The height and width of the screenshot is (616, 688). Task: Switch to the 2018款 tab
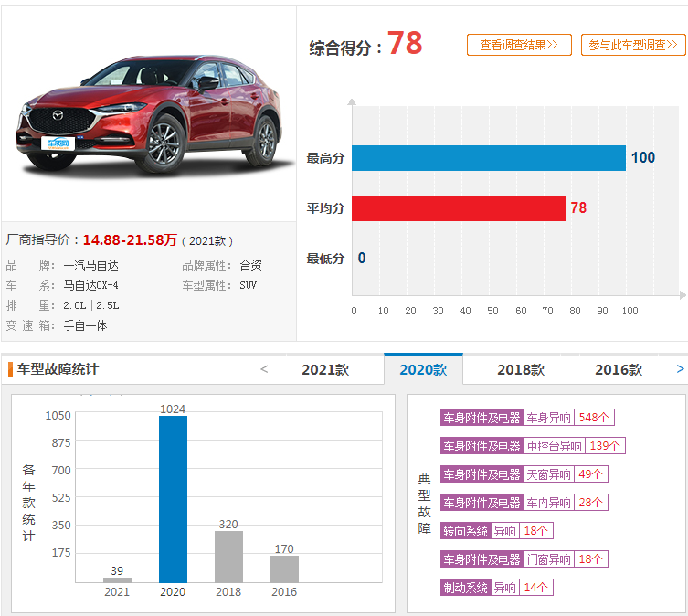521,370
